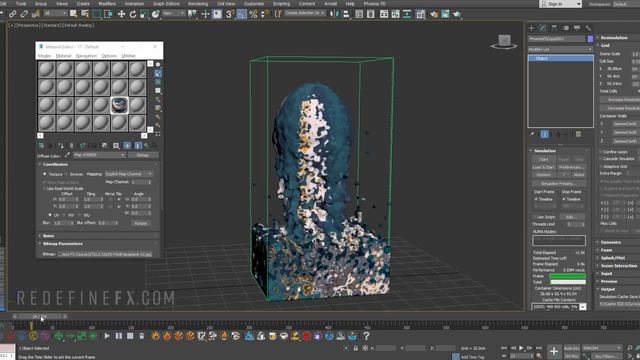Open the selection filter All dropdown
This screenshot has height=360, width=640.
tap(55, 13)
